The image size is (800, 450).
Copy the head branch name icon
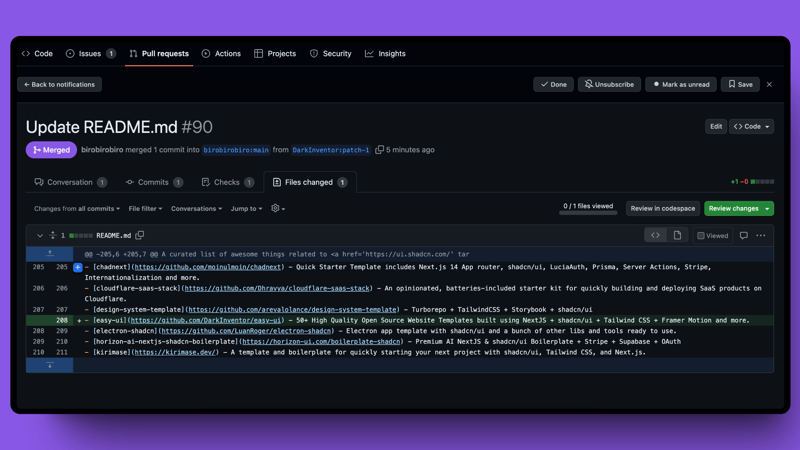379,149
